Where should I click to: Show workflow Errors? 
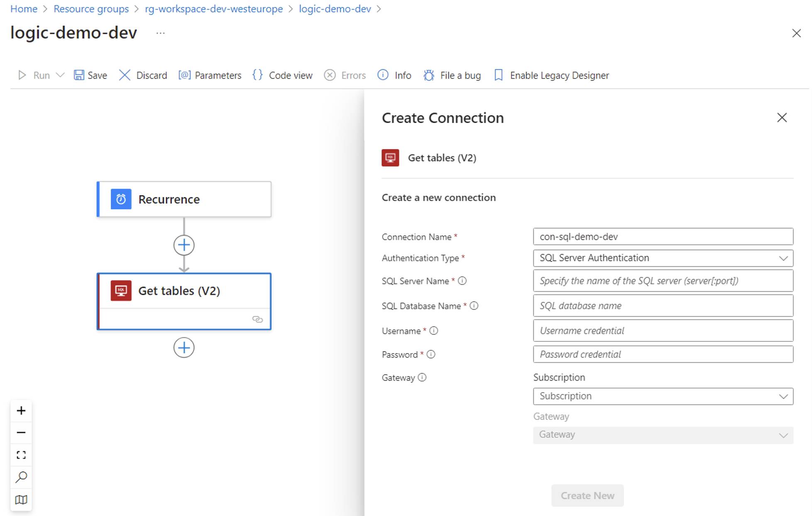click(345, 75)
